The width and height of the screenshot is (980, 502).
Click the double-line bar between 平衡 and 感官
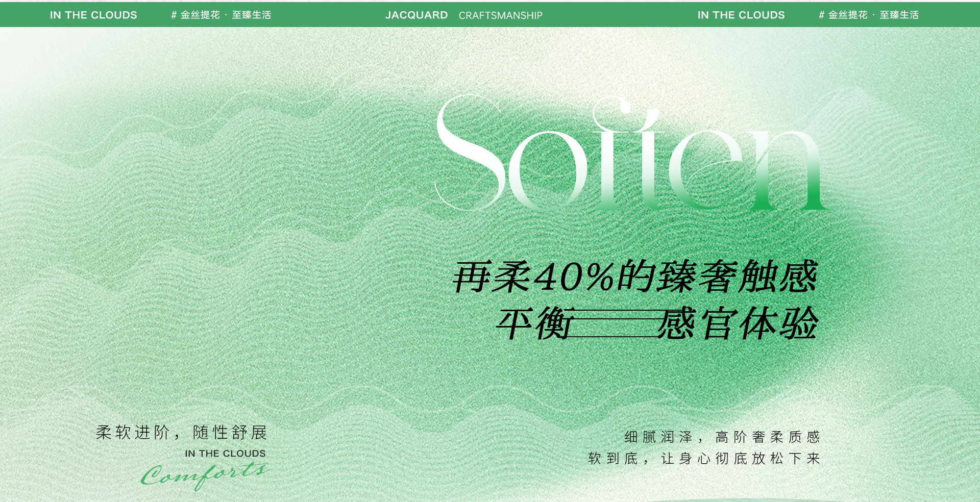coord(614,323)
